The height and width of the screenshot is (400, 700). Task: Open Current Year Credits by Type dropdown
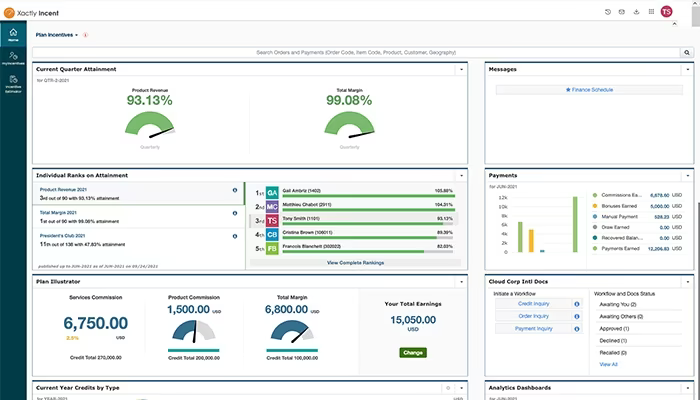(x=461, y=388)
